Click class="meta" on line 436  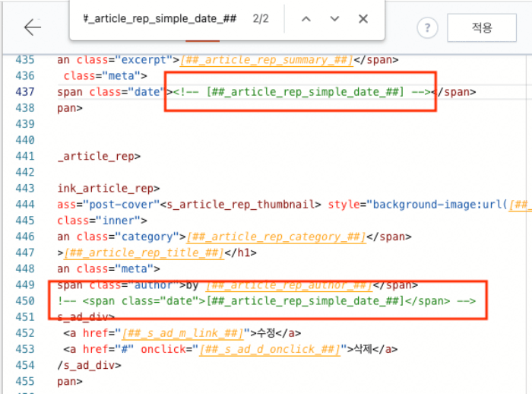coord(105,76)
